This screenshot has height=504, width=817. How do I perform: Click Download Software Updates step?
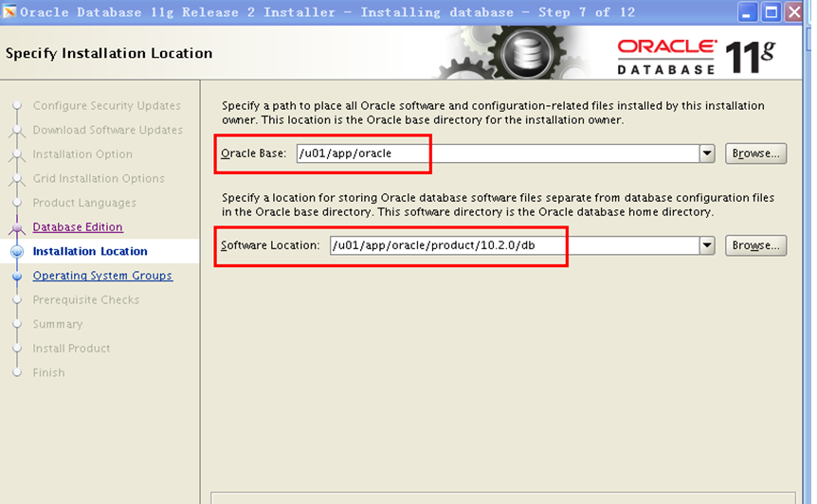point(108,130)
